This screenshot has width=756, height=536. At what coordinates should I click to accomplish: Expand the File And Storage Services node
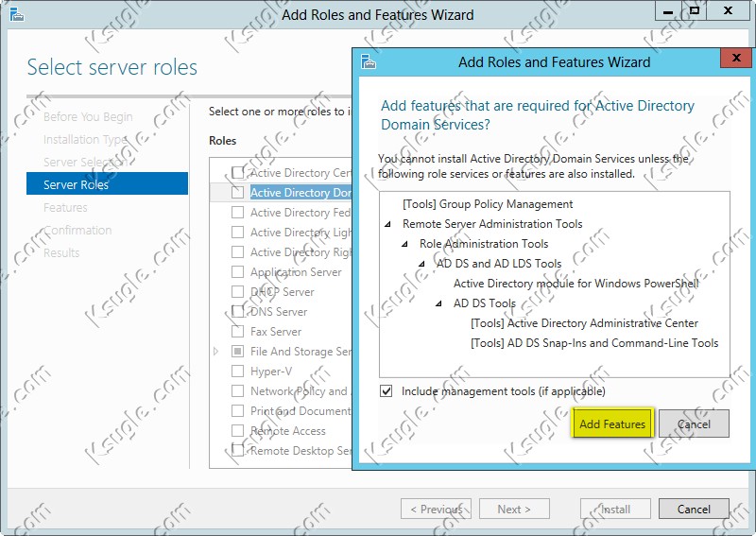coord(216,352)
